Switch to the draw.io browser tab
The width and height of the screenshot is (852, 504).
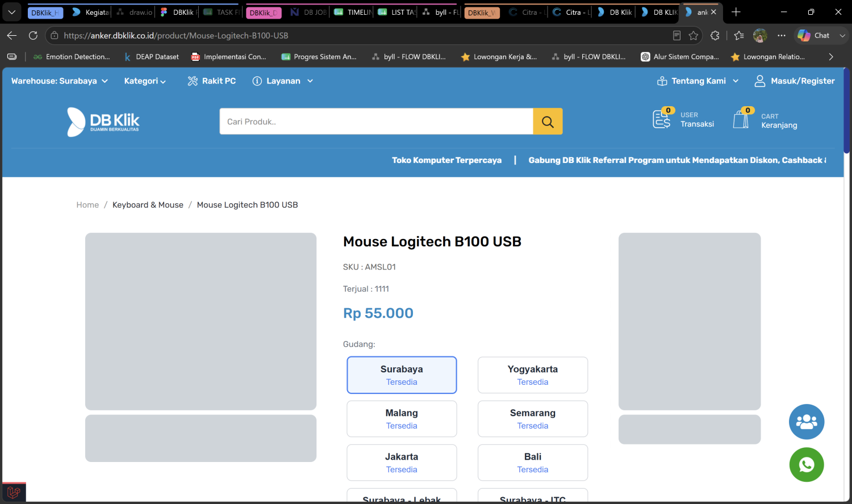[x=135, y=12]
